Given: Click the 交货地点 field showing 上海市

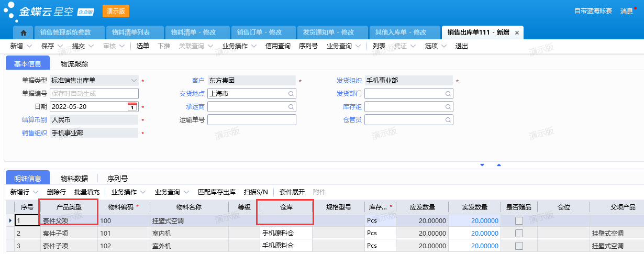Looking at the screenshot, I should click(x=252, y=94).
